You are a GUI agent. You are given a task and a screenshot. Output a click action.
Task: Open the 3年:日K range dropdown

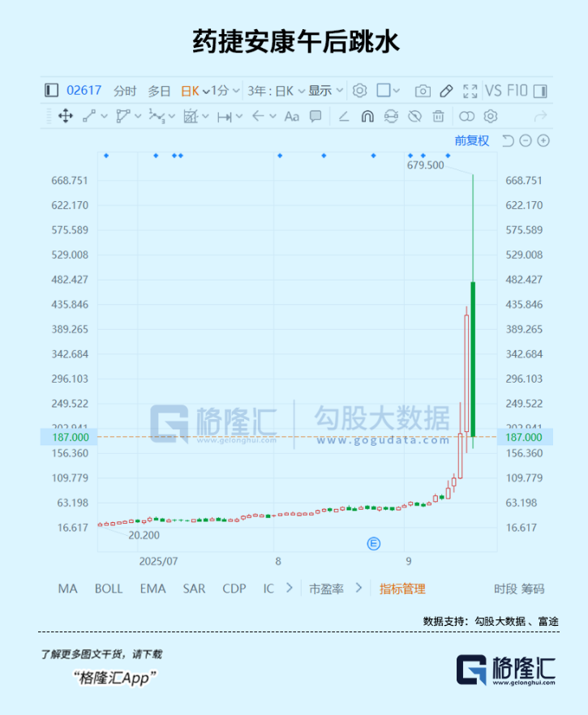pos(275,91)
